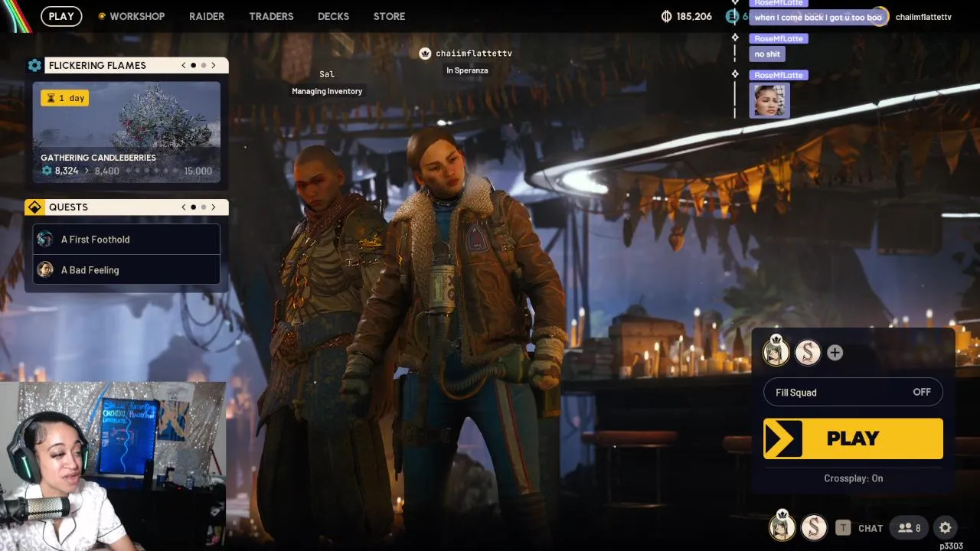This screenshot has height=551, width=980.
Task: Open the settings gear in bottom bar
Action: click(x=946, y=527)
